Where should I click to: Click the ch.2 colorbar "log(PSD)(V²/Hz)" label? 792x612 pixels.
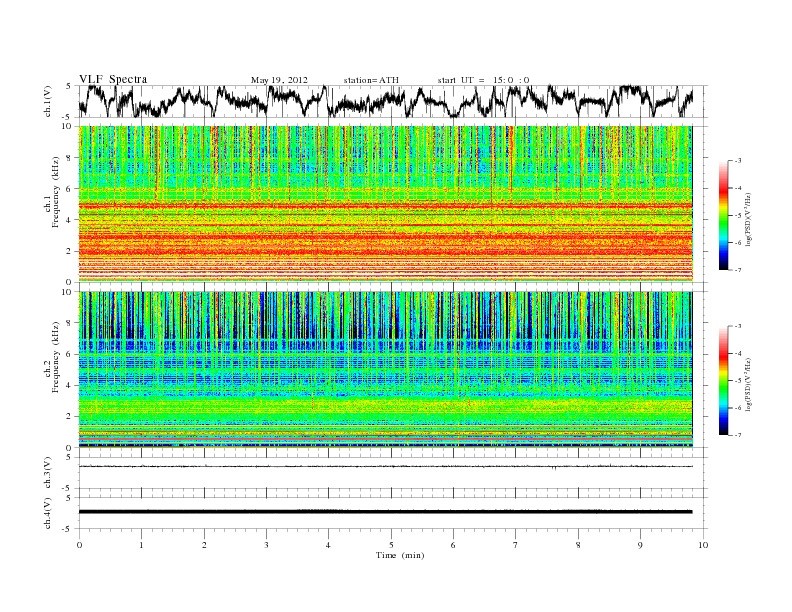pos(747,383)
